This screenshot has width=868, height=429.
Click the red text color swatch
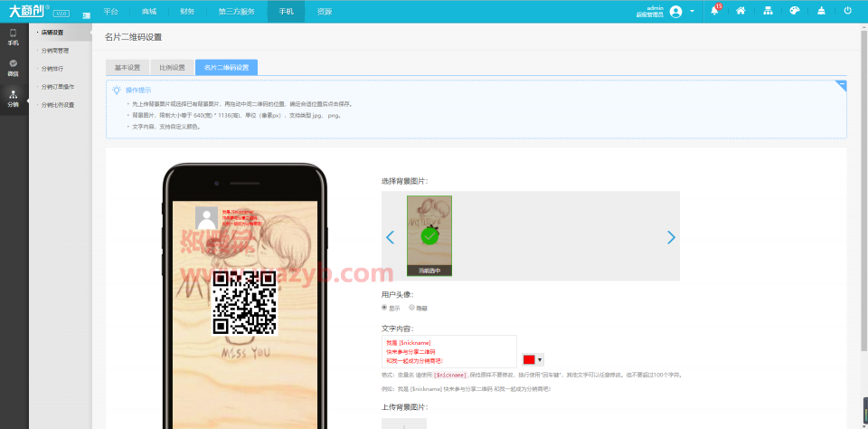coord(529,359)
